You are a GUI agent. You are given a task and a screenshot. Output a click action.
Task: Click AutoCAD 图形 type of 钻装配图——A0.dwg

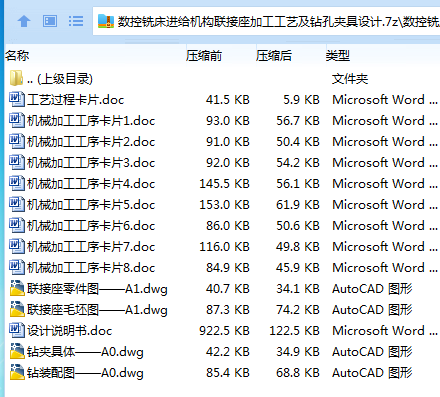372,373
